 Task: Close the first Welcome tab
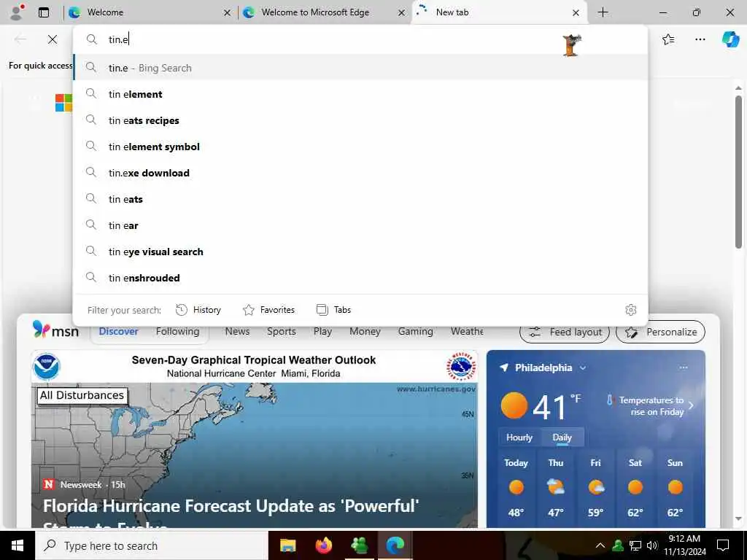point(228,13)
